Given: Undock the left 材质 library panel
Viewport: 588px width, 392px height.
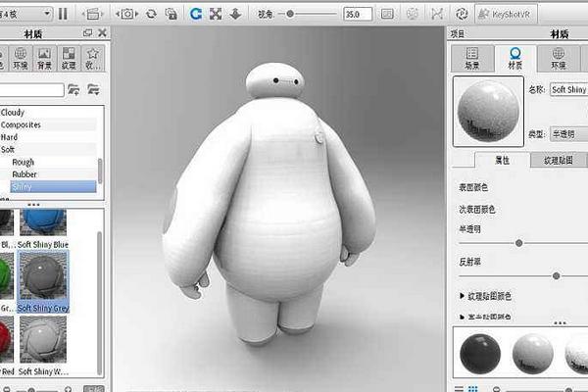Looking at the screenshot, I should (87, 33).
